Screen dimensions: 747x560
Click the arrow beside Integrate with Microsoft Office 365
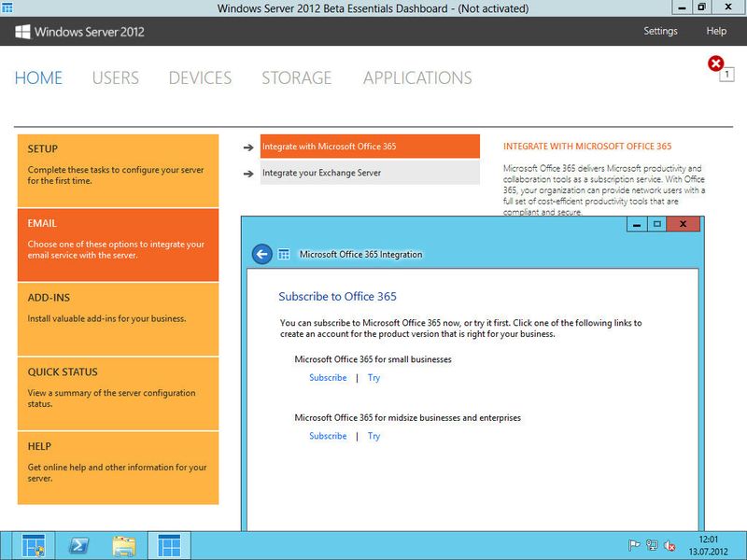point(247,147)
